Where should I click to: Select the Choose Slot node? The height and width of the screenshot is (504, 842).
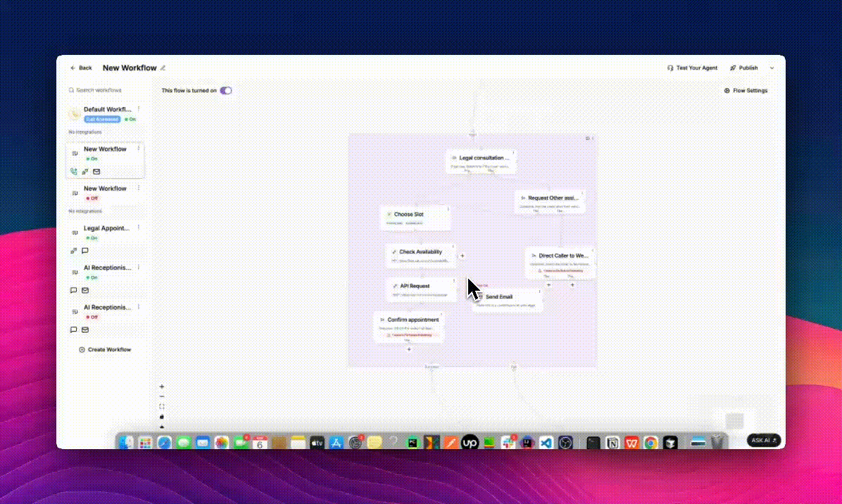pos(415,218)
